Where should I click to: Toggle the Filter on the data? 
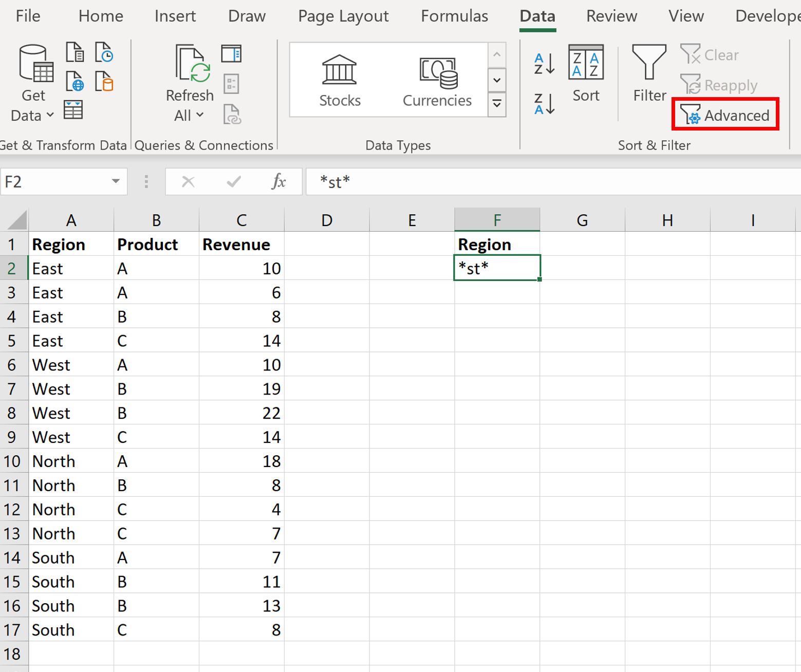click(648, 72)
